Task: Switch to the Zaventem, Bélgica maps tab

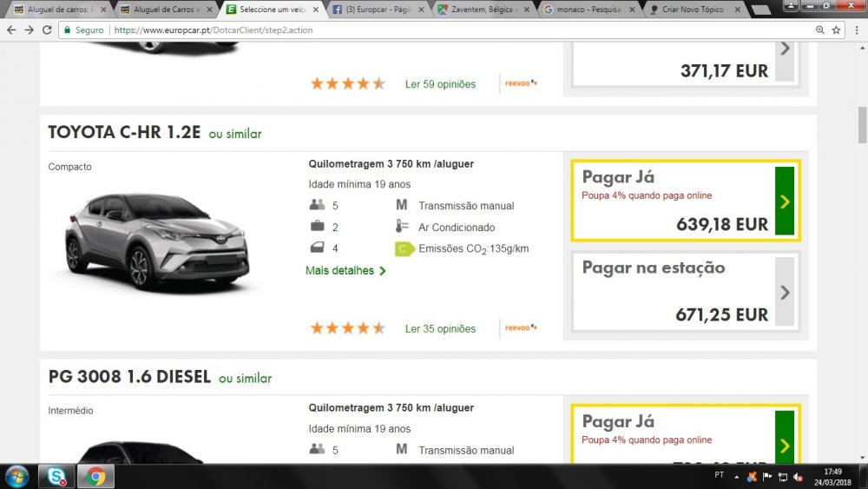Action: coord(483,10)
